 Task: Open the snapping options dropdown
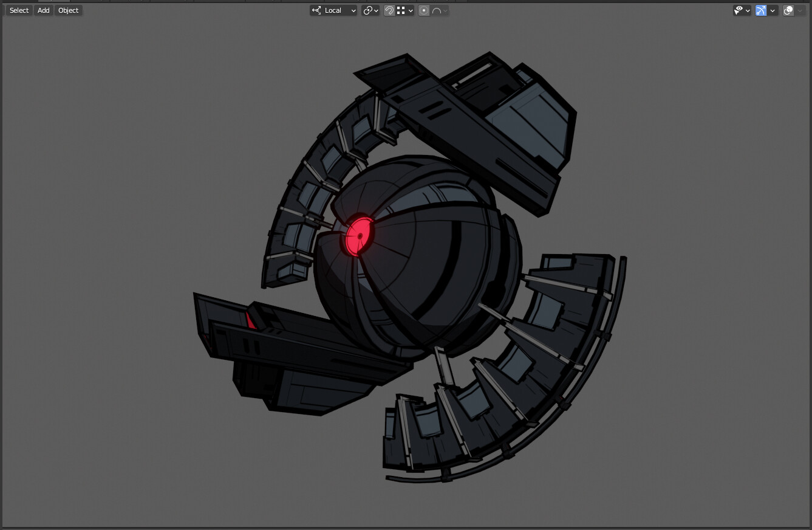click(411, 10)
